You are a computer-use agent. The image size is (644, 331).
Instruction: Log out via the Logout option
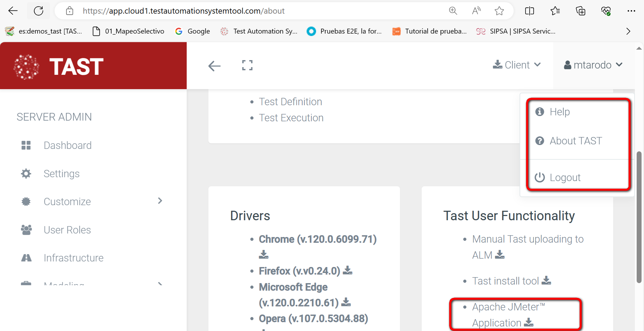coord(565,178)
